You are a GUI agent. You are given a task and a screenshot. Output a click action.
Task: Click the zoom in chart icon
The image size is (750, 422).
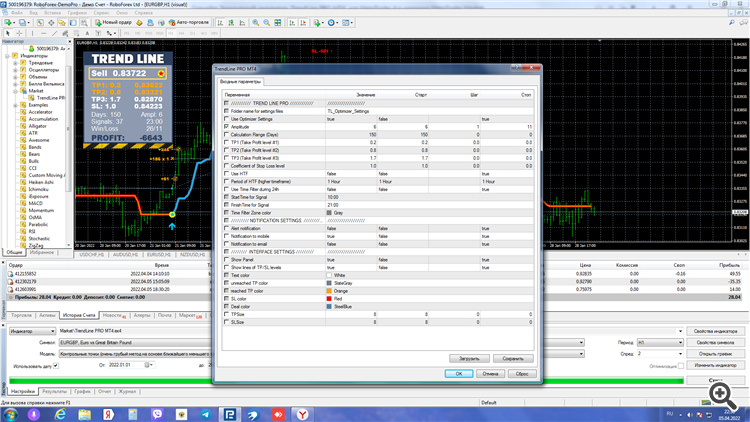coord(256,22)
